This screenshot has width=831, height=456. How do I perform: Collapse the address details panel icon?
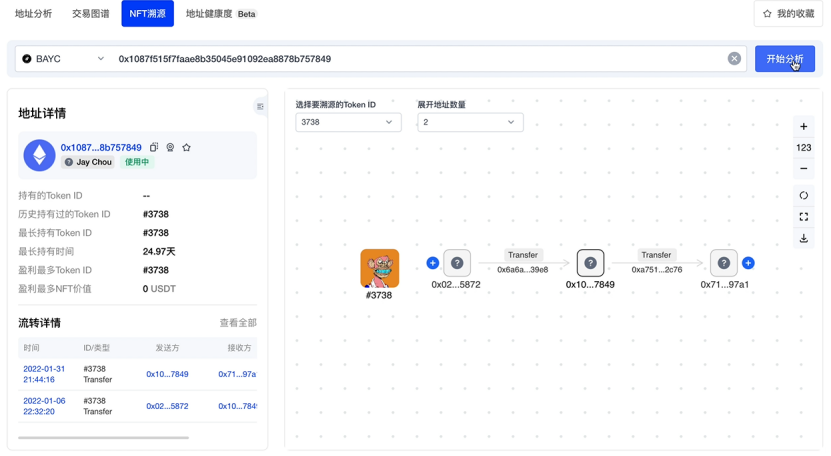[x=260, y=107]
